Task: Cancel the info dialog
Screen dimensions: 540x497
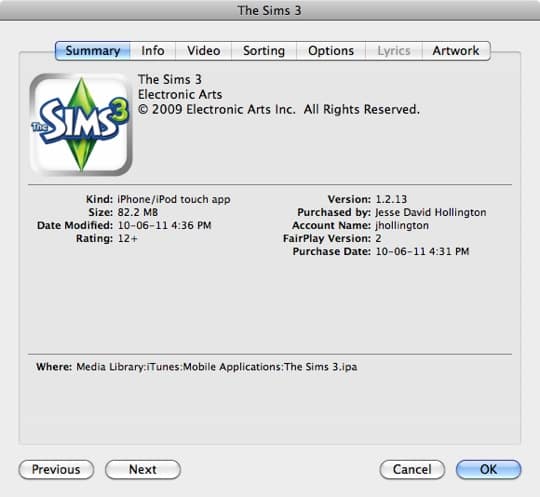Action: (412, 469)
